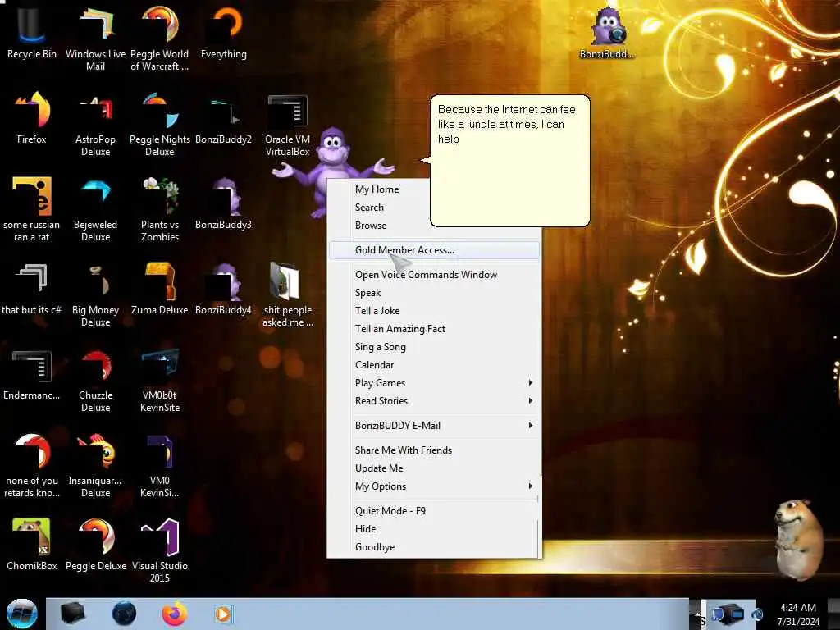This screenshot has width=840, height=630.
Task: Toggle Quiet Mode - F9 entry
Action: click(x=435, y=511)
